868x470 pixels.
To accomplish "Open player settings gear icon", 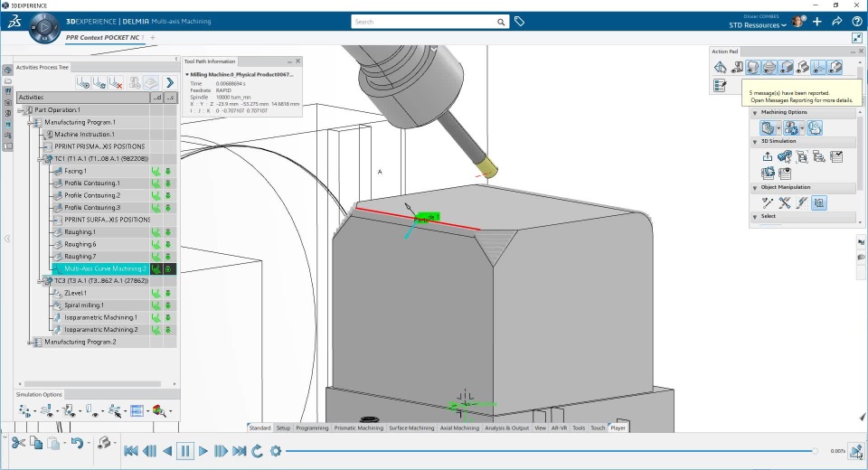I will coord(276,451).
